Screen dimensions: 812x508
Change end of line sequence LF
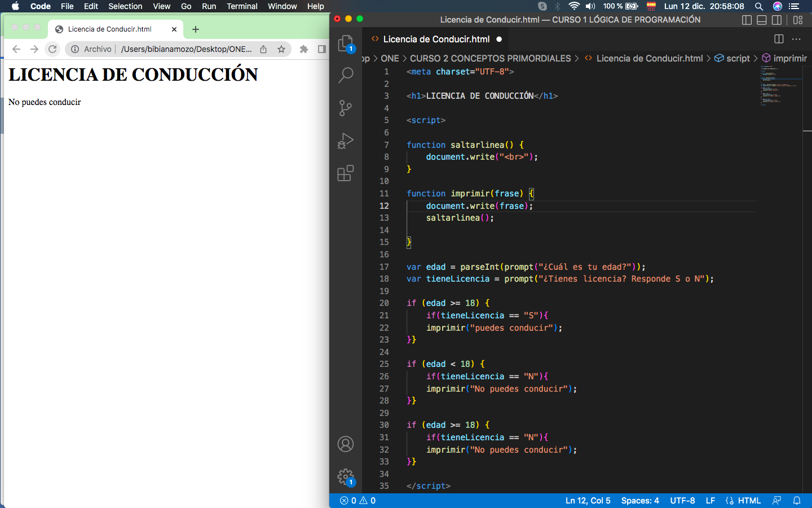710,501
